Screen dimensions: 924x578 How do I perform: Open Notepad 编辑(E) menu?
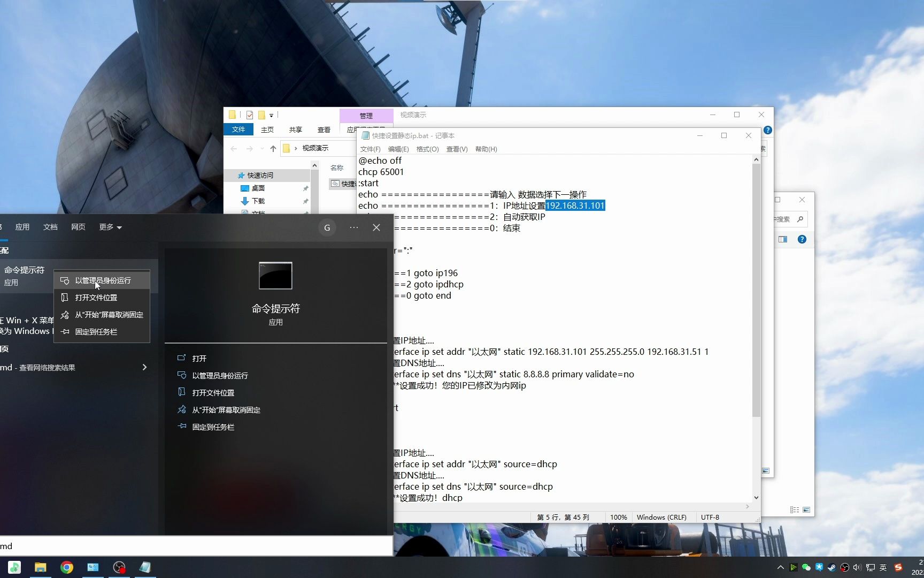pos(398,149)
